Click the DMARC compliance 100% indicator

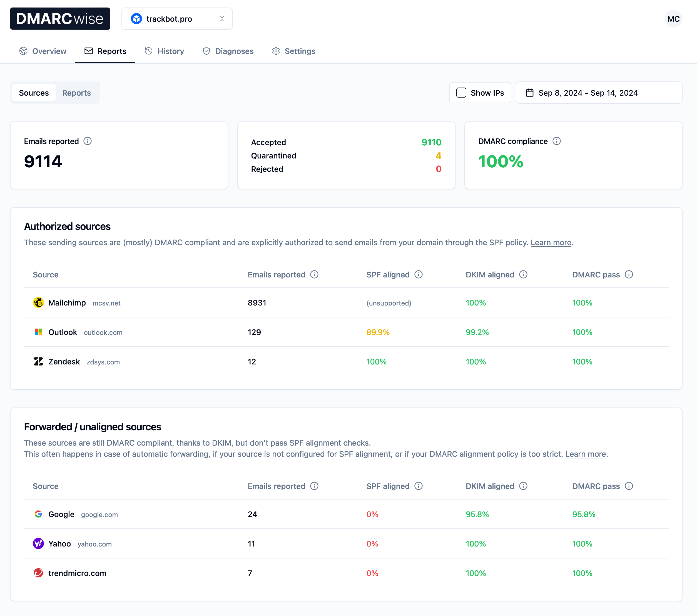[501, 161]
